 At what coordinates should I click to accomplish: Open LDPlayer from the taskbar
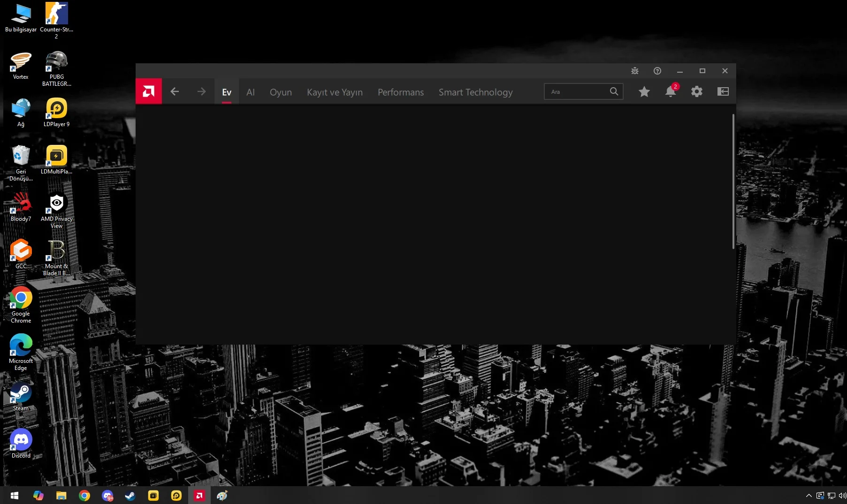(x=176, y=496)
